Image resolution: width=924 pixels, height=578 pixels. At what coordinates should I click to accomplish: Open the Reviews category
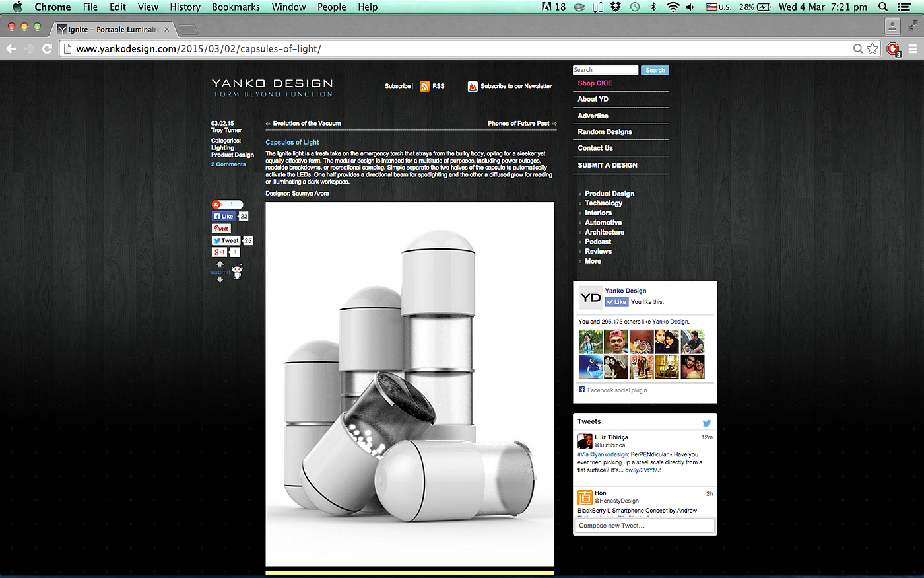599,252
